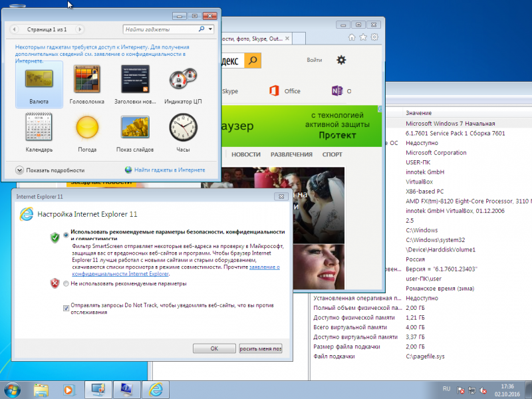Go to the next gadget page arrow
The height and width of the screenshot is (399, 532).
pyautogui.click(x=80, y=29)
